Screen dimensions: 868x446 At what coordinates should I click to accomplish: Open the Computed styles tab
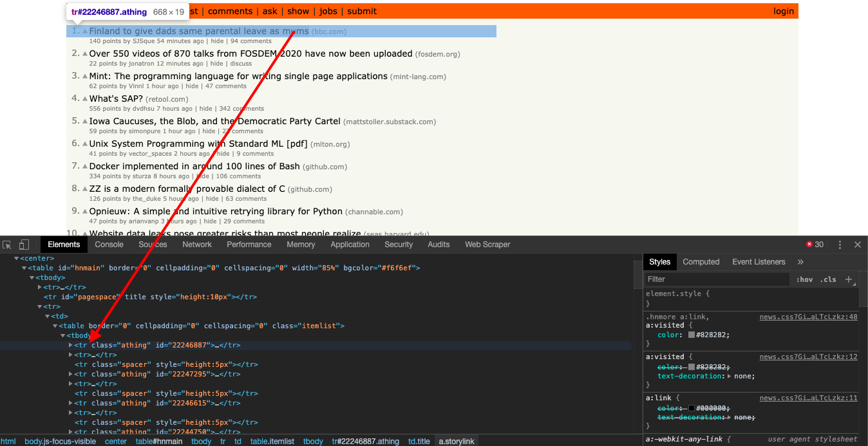(701, 262)
